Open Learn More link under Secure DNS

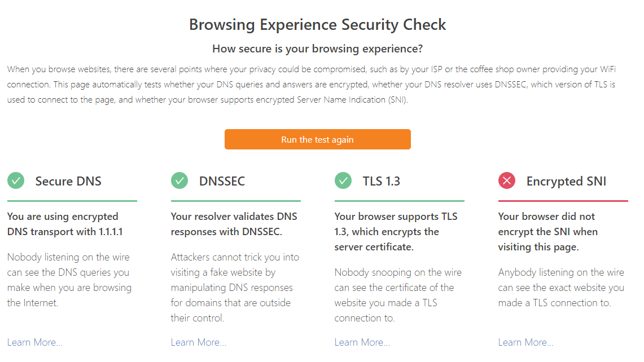coord(35,342)
